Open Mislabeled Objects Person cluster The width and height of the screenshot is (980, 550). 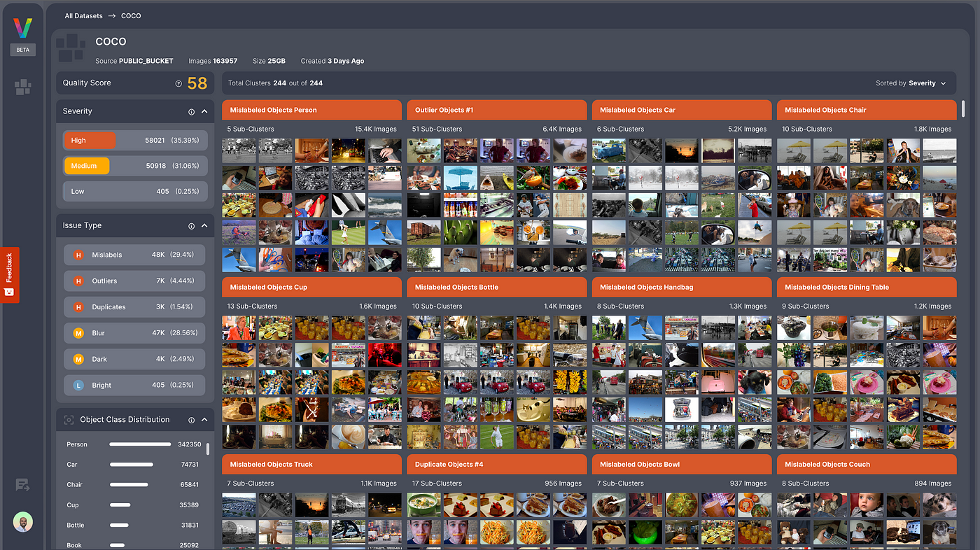(x=311, y=110)
